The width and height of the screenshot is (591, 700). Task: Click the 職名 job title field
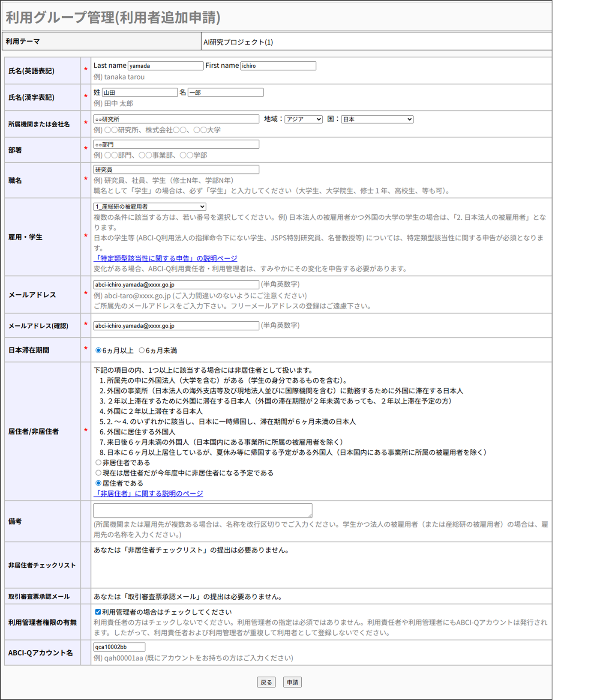(176, 170)
